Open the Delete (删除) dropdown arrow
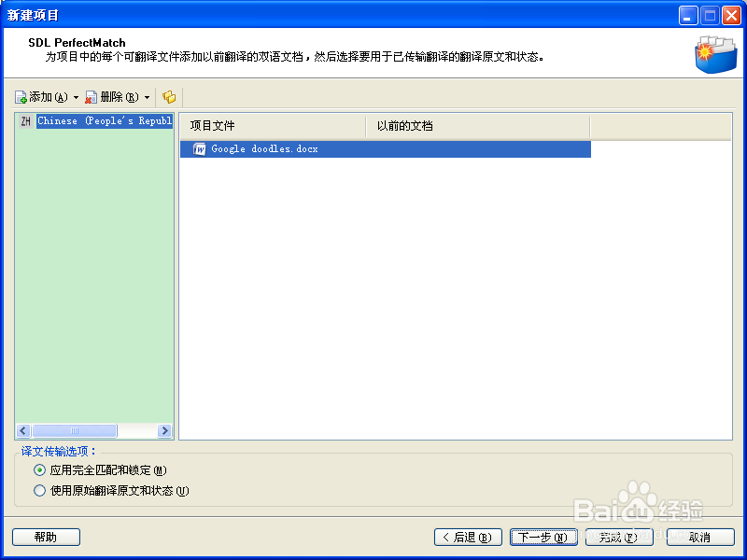The image size is (747, 560). tap(147, 98)
